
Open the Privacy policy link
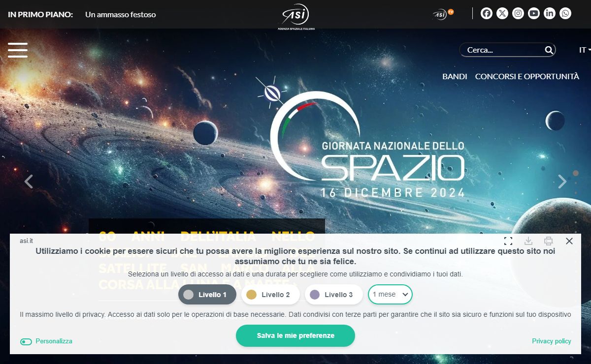(x=552, y=341)
